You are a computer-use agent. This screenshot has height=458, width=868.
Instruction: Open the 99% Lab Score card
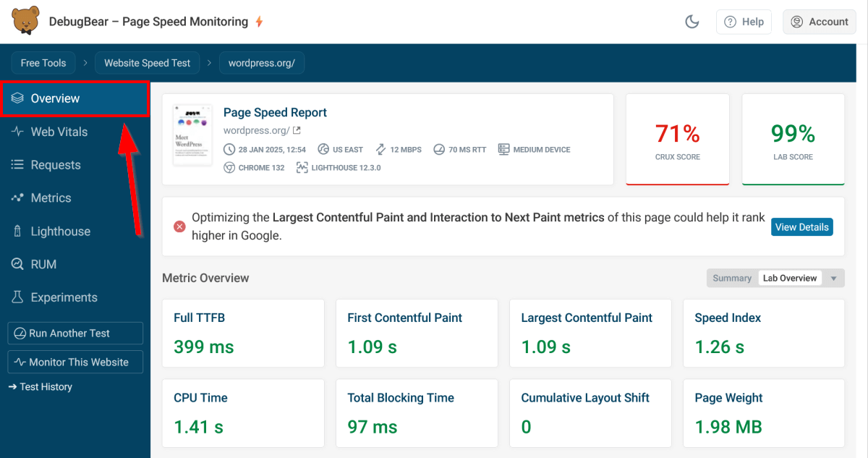[793, 140]
